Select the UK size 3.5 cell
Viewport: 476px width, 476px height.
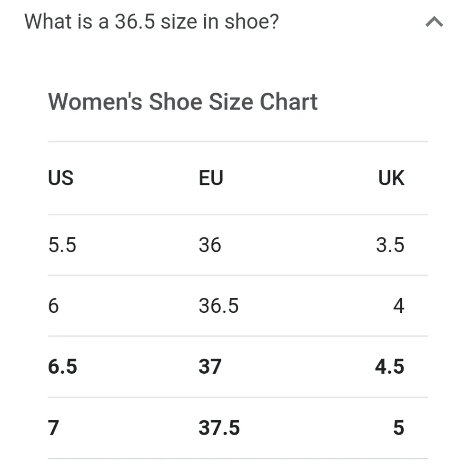390,245
